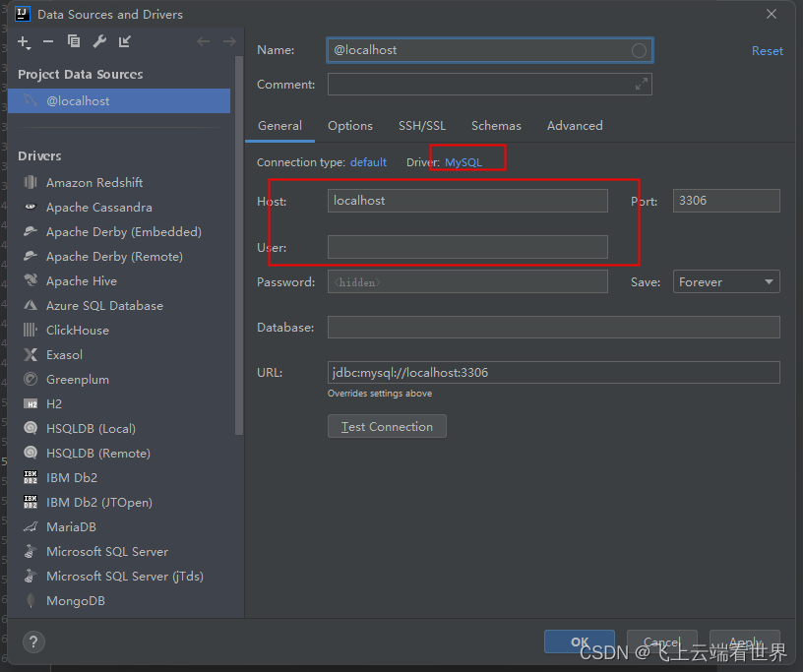Add a new data source with plus icon
Image resolution: width=803 pixels, height=672 pixels.
(24, 42)
